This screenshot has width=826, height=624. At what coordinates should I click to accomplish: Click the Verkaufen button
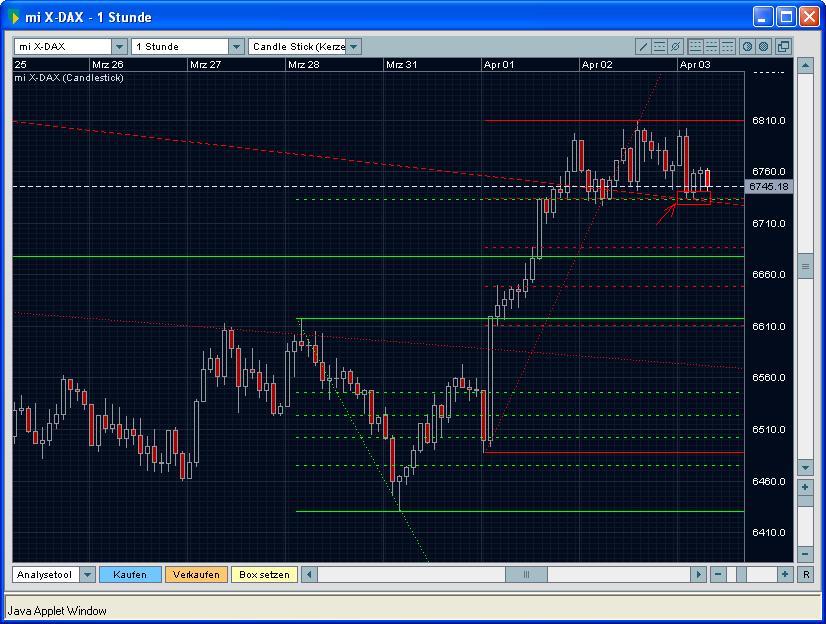[x=196, y=575]
